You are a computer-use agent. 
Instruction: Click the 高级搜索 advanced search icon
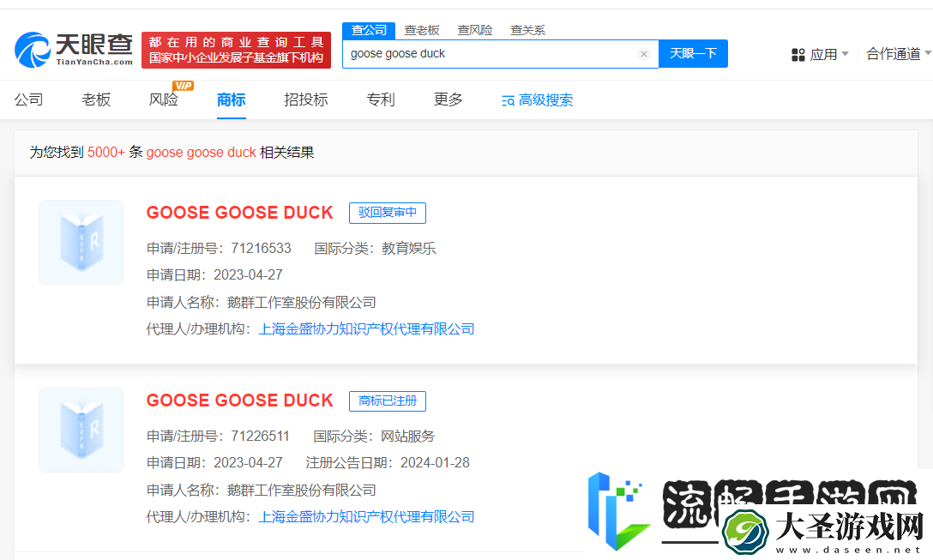[x=508, y=100]
